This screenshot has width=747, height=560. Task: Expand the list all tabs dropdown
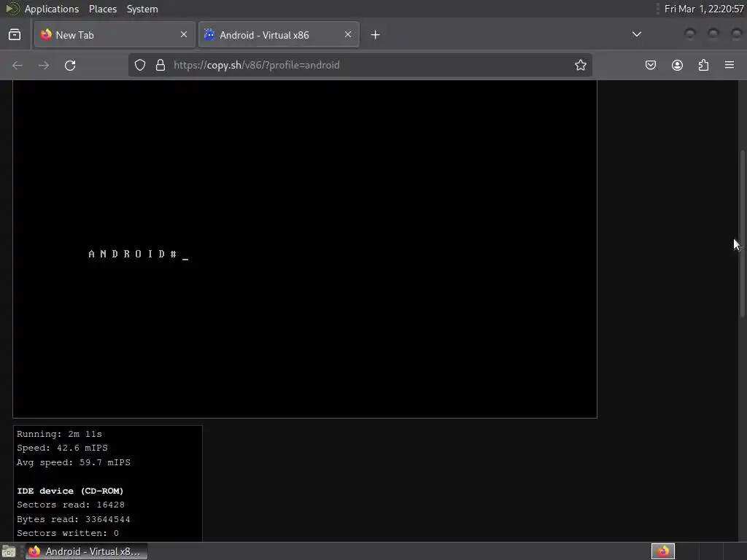(x=636, y=34)
